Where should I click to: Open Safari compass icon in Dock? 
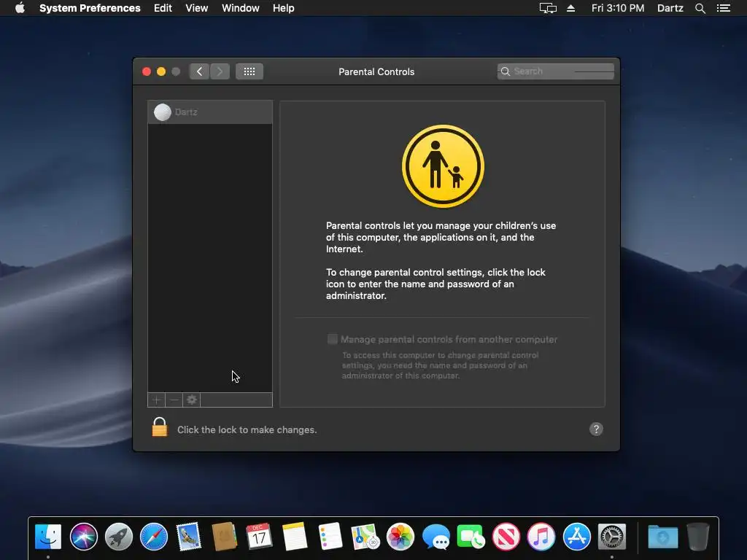click(x=154, y=537)
